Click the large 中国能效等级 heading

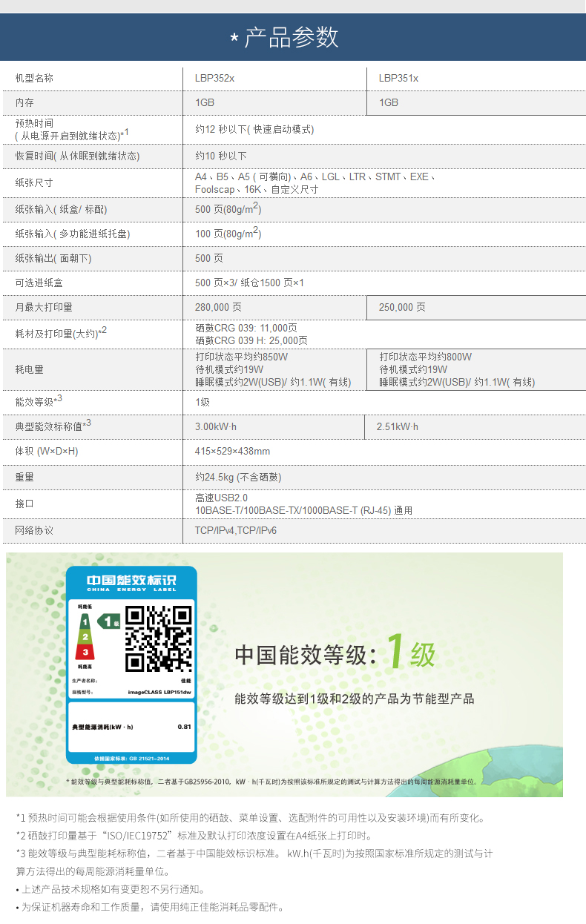pyautogui.click(x=306, y=655)
